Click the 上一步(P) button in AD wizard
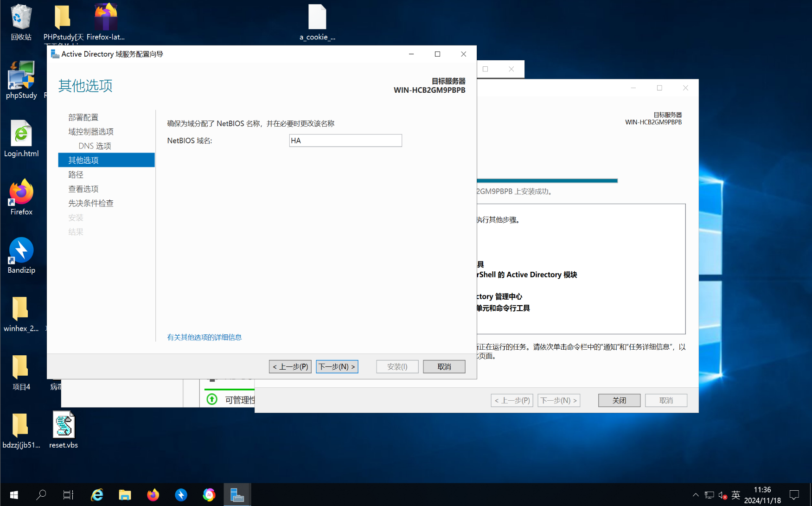812x506 pixels. (x=290, y=366)
